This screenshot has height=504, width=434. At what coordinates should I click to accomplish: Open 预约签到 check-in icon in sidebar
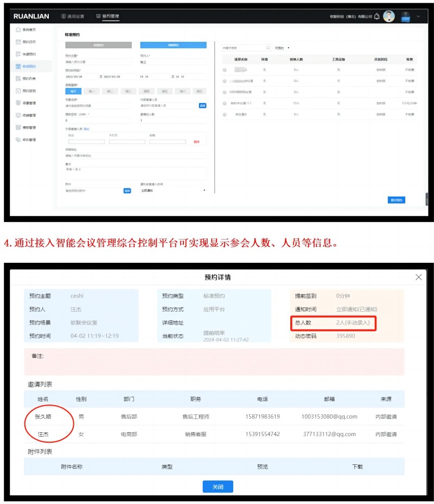pos(18,91)
